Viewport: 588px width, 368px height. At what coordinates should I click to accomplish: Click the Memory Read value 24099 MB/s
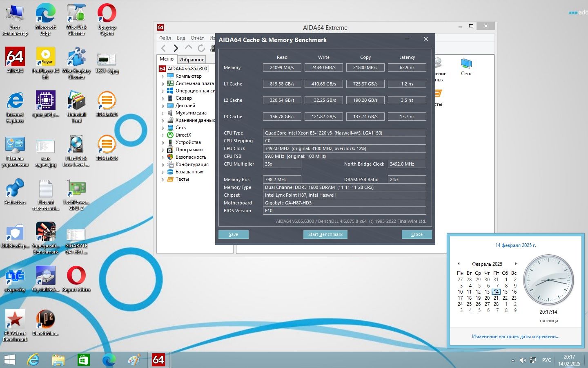tap(282, 67)
